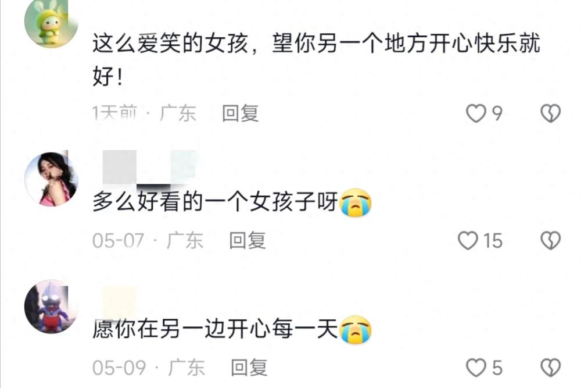Tap the blurred username above 多么好看 comment
This screenshot has height=388, width=588.
[149, 168]
